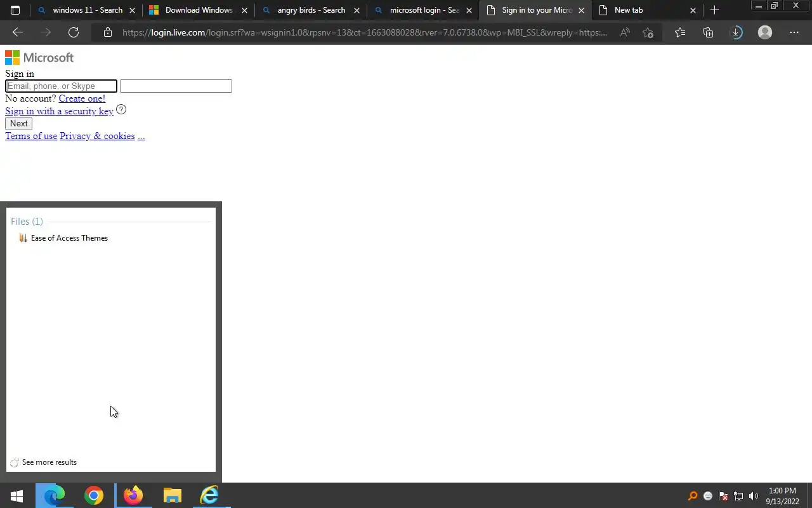Open the Favorites list
This screenshot has height=508, width=812.
(x=680, y=32)
